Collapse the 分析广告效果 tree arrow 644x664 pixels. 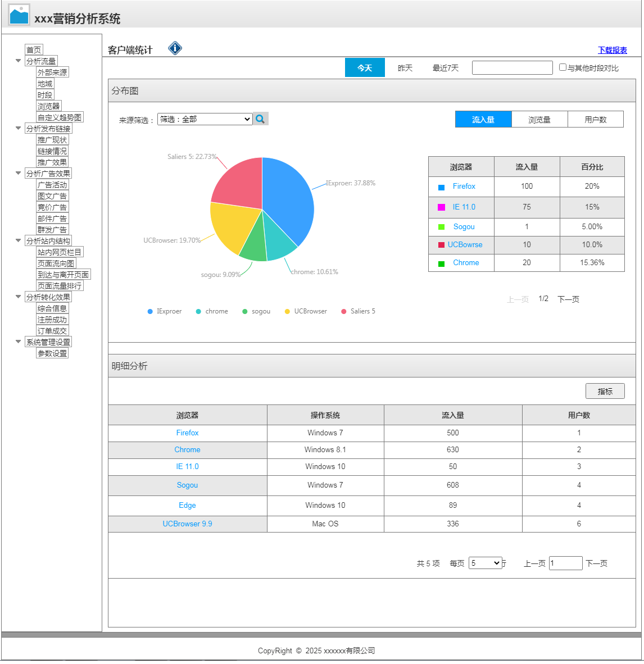pos(18,173)
